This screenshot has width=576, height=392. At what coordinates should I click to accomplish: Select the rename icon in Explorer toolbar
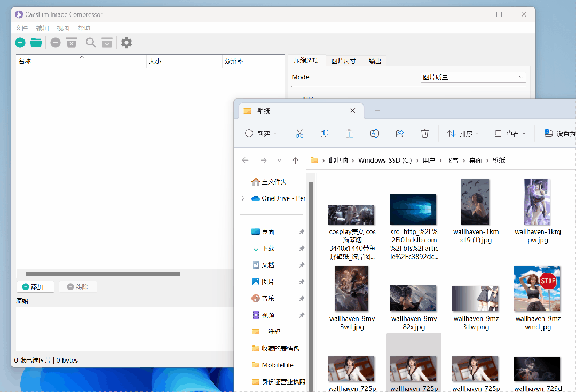click(375, 133)
